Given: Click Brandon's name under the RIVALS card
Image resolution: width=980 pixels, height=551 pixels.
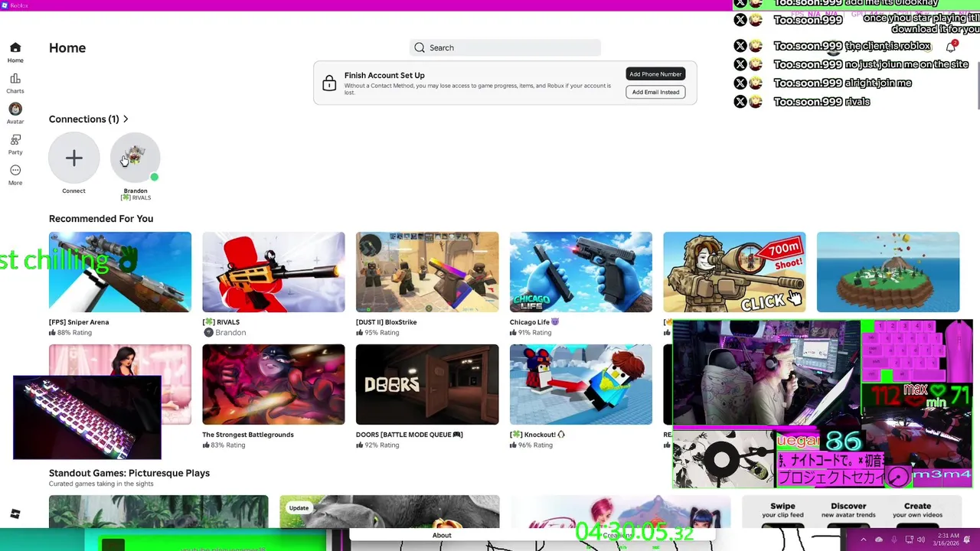Looking at the screenshot, I should pyautogui.click(x=230, y=333).
